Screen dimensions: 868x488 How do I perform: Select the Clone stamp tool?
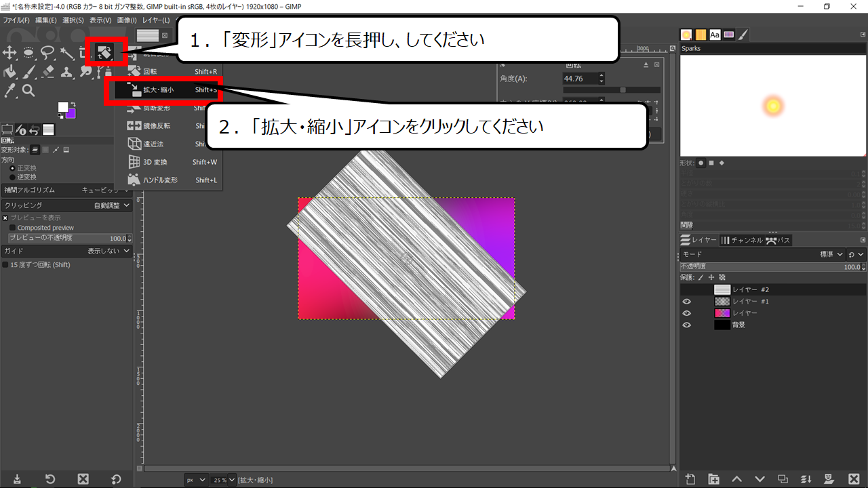click(x=66, y=71)
